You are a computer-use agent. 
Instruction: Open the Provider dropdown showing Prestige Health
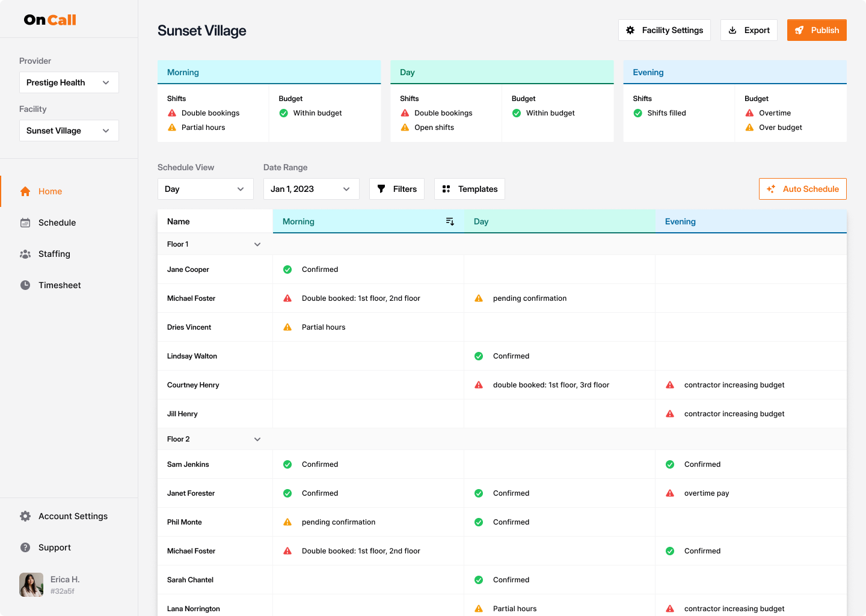click(x=69, y=82)
